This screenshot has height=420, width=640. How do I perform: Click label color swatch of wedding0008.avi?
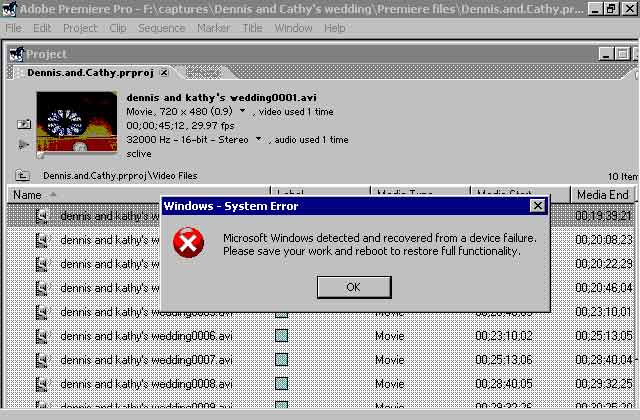[282, 384]
